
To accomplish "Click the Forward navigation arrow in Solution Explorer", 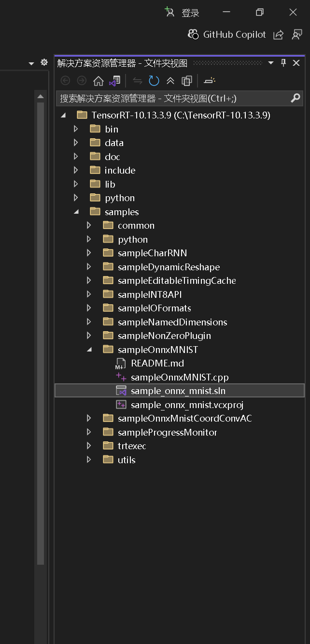I will click(82, 81).
